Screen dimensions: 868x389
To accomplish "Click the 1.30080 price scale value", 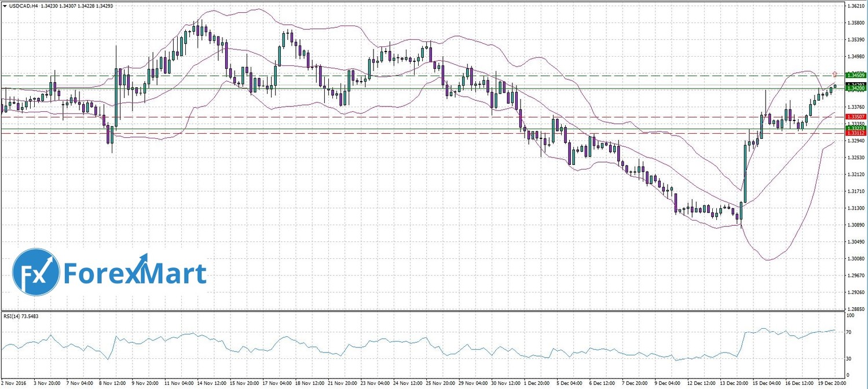I will coord(855,259).
